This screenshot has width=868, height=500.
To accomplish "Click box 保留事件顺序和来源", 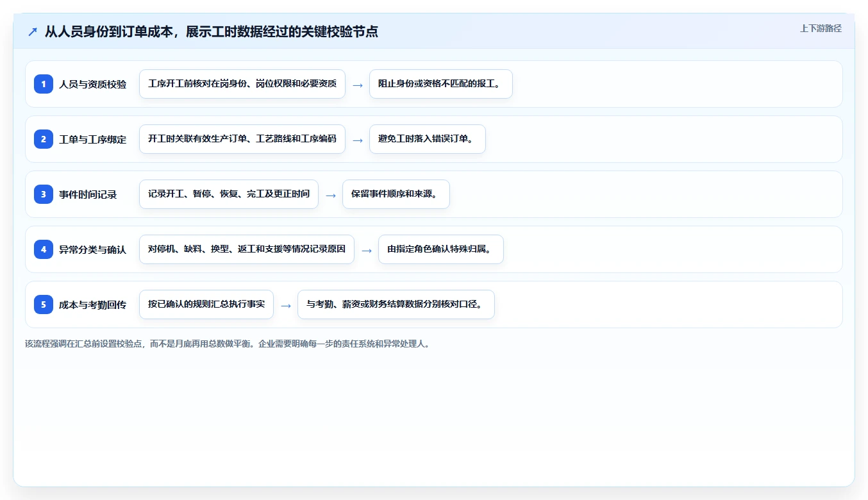I will click(396, 194).
